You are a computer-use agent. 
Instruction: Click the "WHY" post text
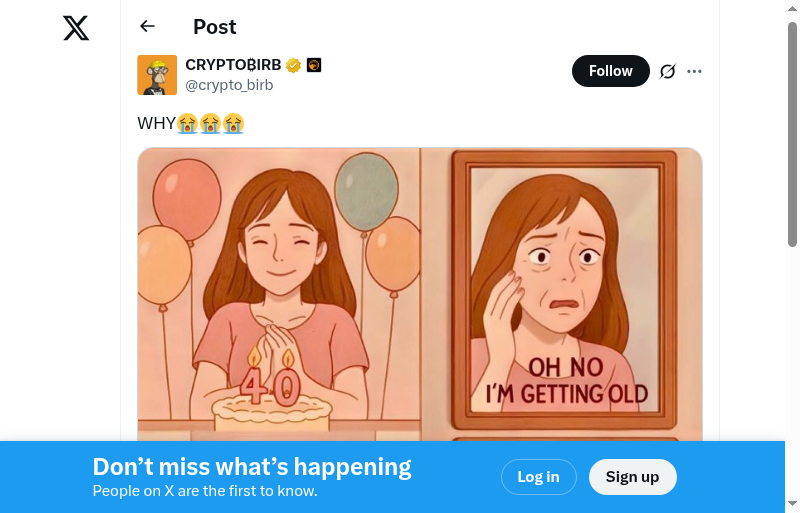point(156,123)
